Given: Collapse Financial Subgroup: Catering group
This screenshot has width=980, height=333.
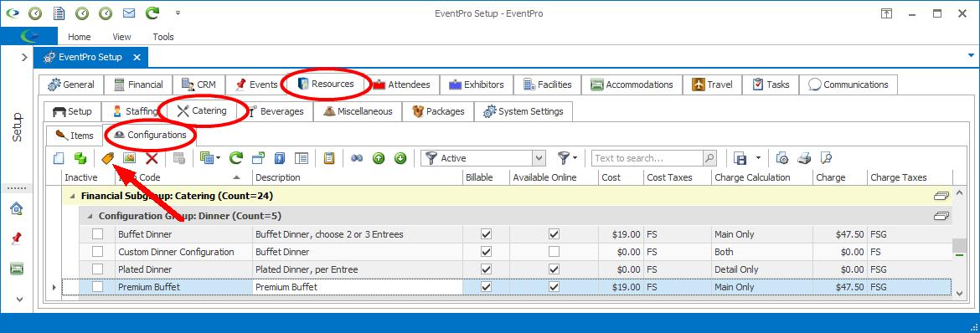Looking at the screenshot, I should [x=73, y=196].
